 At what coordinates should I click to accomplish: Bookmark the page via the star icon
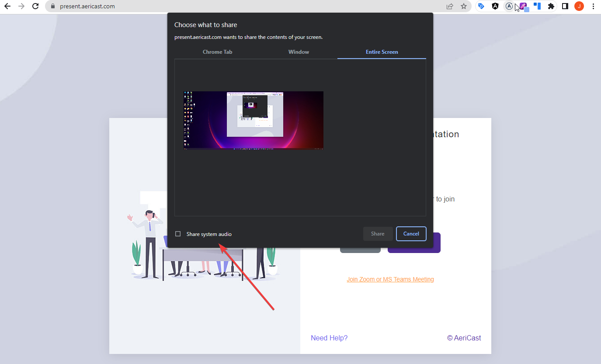click(x=464, y=6)
